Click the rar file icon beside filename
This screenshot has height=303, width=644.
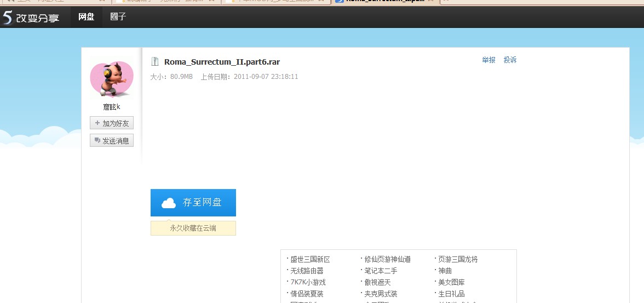pyautogui.click(x=155, y=62)
